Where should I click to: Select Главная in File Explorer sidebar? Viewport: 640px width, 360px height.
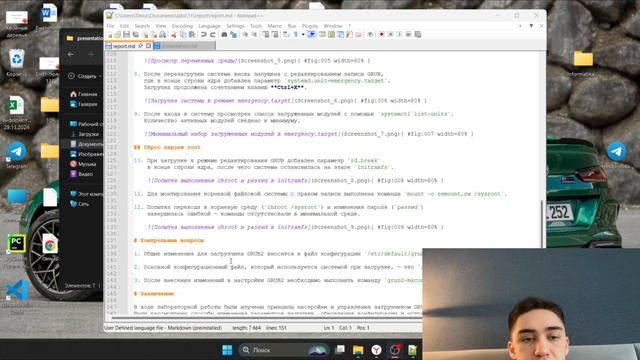pyautogui.click(x=83, y=94)
